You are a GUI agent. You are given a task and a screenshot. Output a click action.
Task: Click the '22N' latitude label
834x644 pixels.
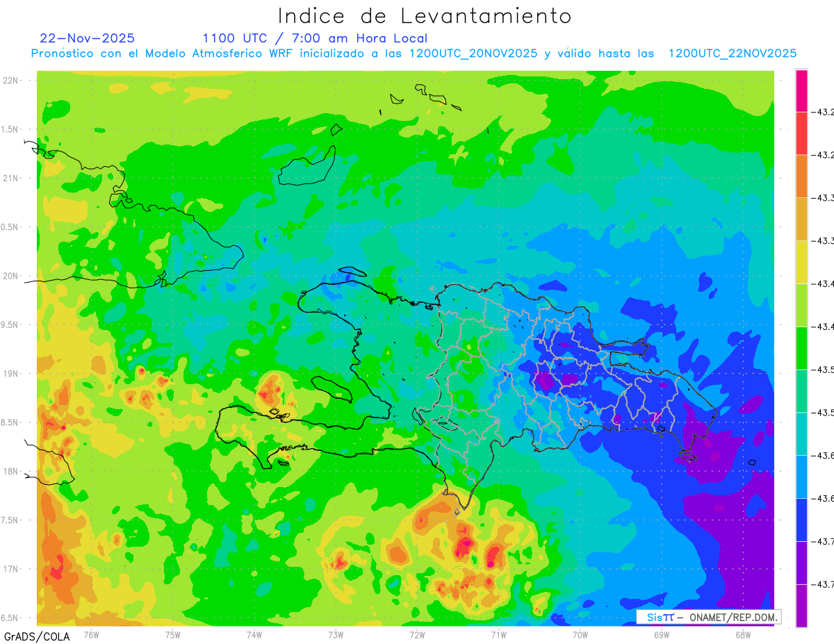[12, 80]
